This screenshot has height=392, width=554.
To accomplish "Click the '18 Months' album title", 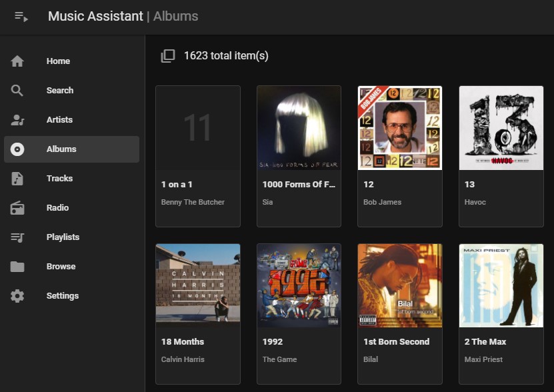I will pos(183,342).
